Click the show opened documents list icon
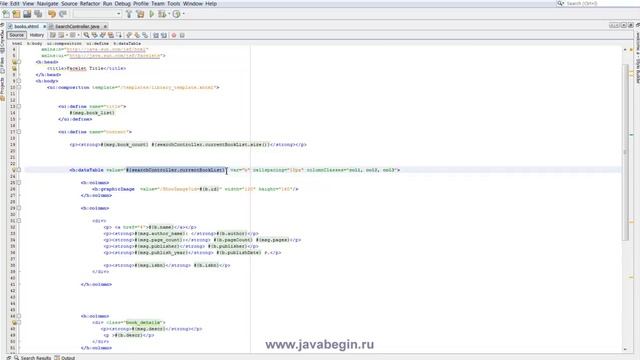Viewport: 640px width, 360px height. (624, 25)
